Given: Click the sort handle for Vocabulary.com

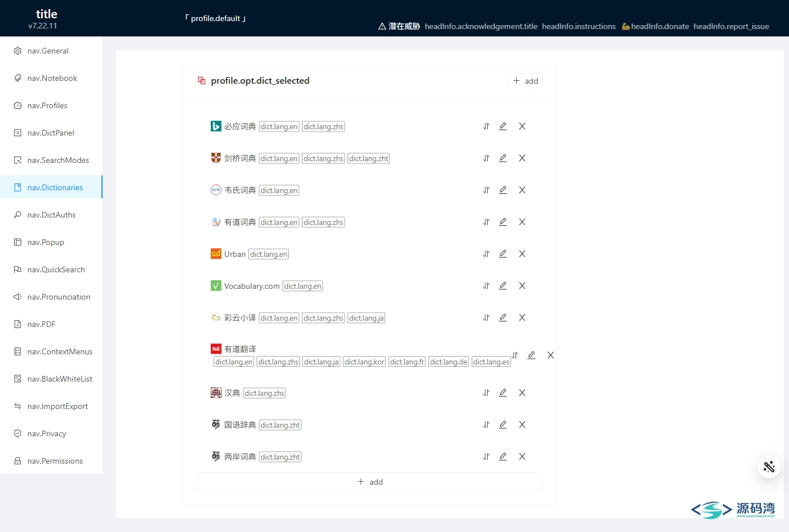Looking at the screenshot, I should coord(486,286).
